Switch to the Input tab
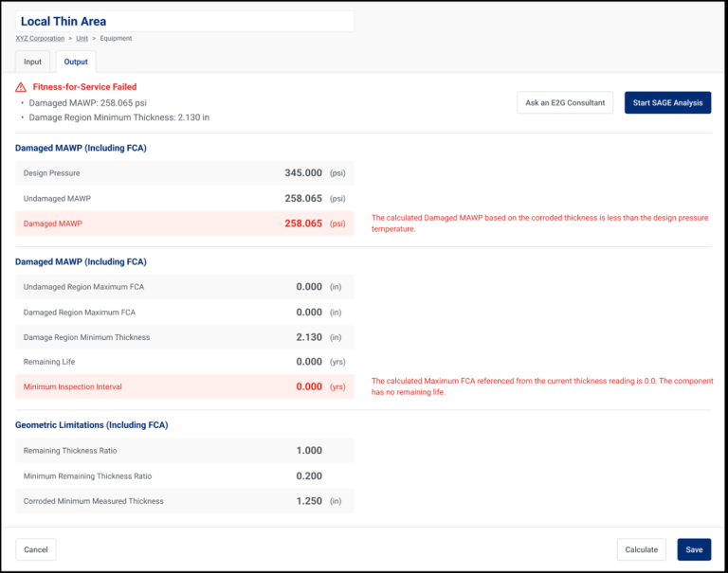This screenshot has width=728, height=573. (32, 63)
